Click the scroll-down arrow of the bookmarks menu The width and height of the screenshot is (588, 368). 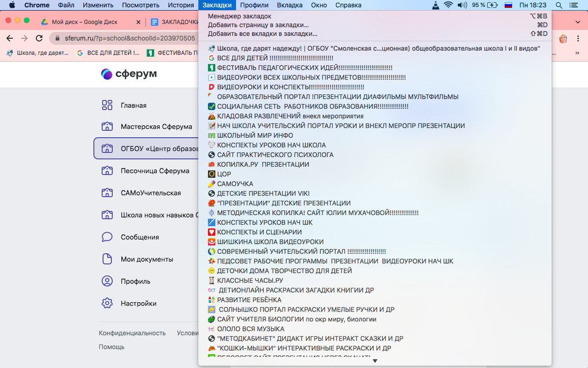point(375,361)
